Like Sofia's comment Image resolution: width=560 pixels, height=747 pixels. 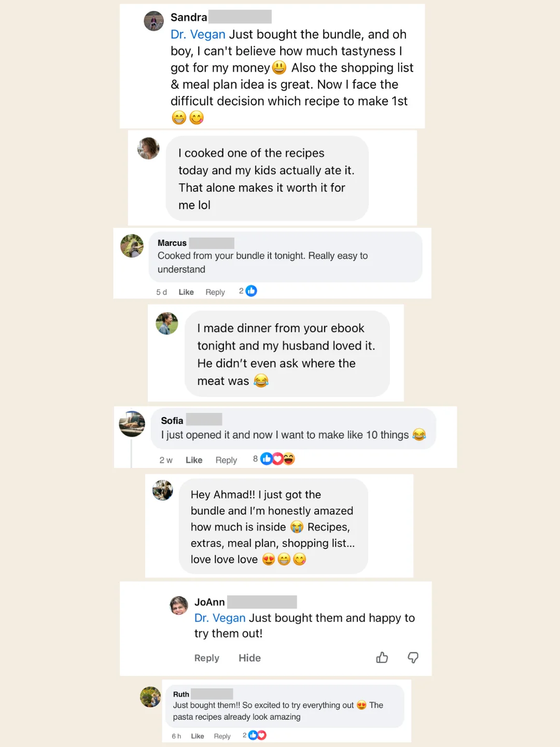194,460
